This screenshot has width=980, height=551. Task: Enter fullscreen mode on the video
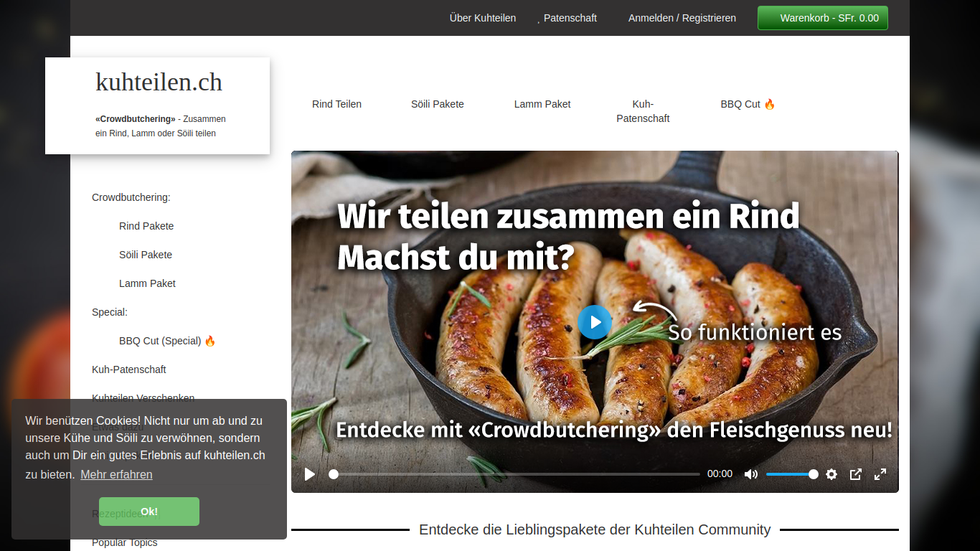click(x=880, y=474)
